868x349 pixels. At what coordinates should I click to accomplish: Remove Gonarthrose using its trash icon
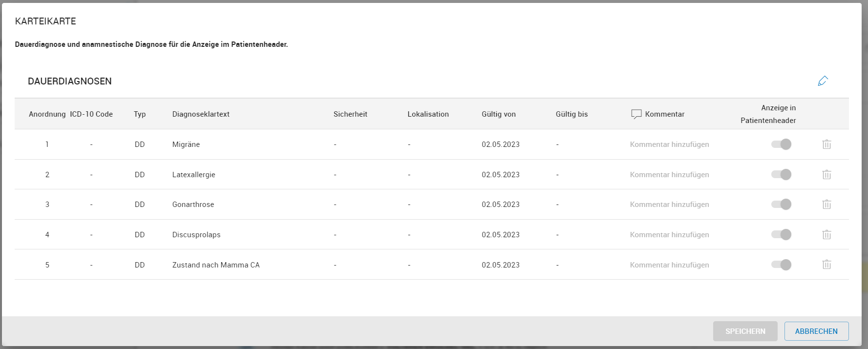(x=826, y=205)
